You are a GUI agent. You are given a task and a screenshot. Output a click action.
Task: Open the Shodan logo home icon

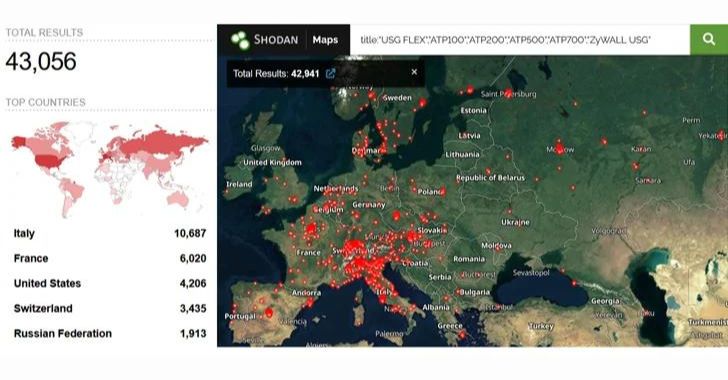point(240,40)
